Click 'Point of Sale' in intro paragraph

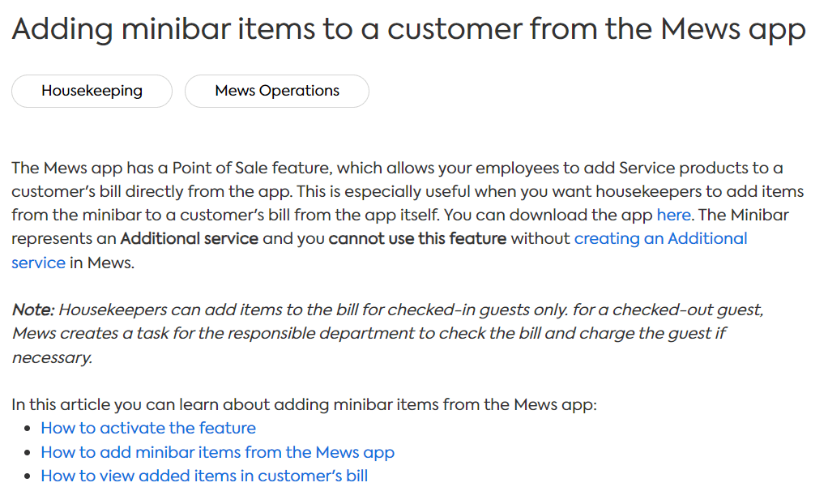pos(220,168)
